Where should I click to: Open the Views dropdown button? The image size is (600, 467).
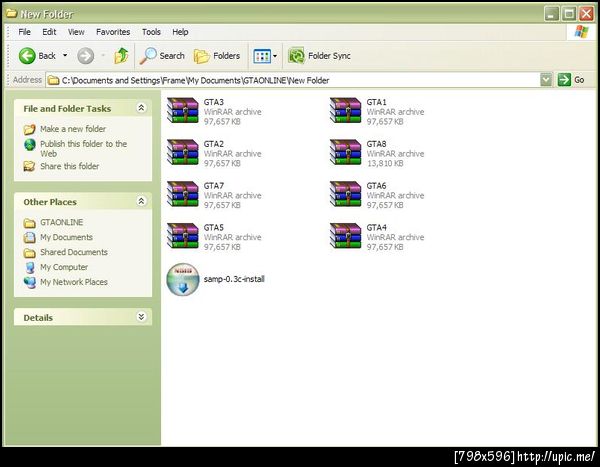(x=265, y=56)
